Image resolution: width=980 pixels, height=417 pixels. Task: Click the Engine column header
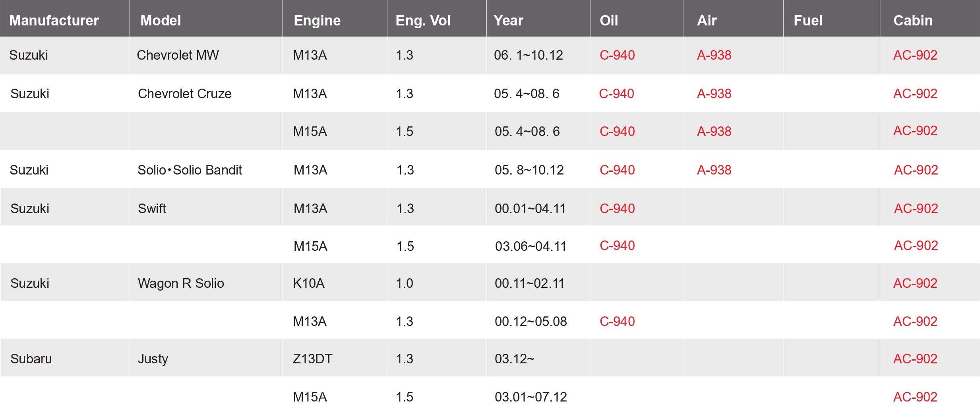pos(317,20)
